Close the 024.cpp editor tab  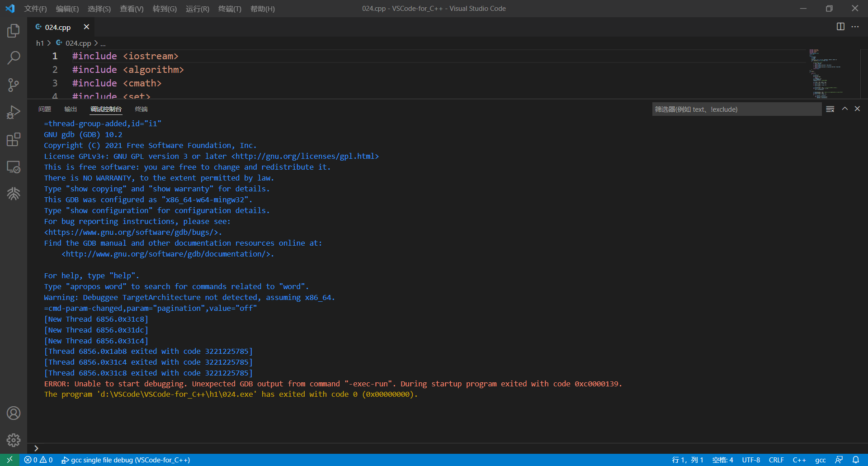point(86,27)
